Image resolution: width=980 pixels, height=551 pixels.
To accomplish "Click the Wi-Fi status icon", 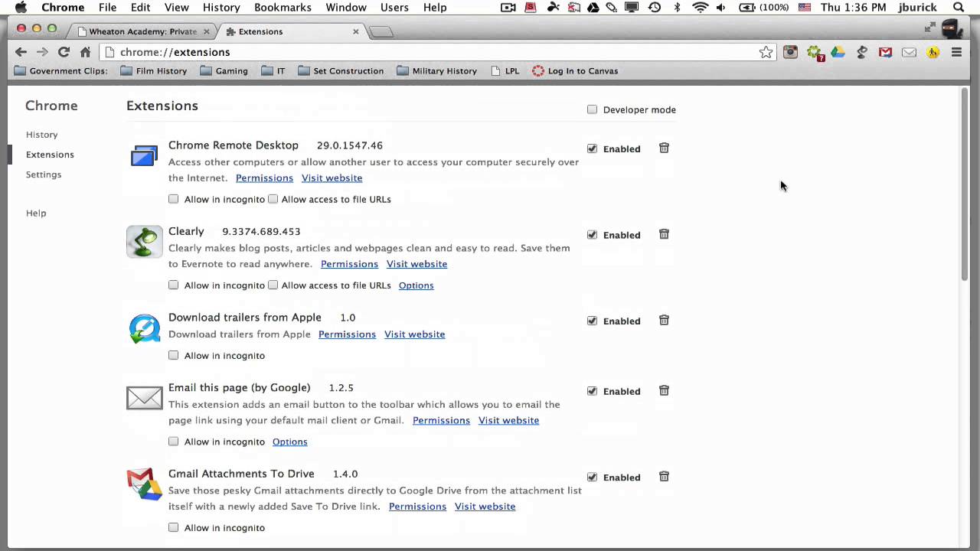I will pyautogui.click(x=700, y=8).
